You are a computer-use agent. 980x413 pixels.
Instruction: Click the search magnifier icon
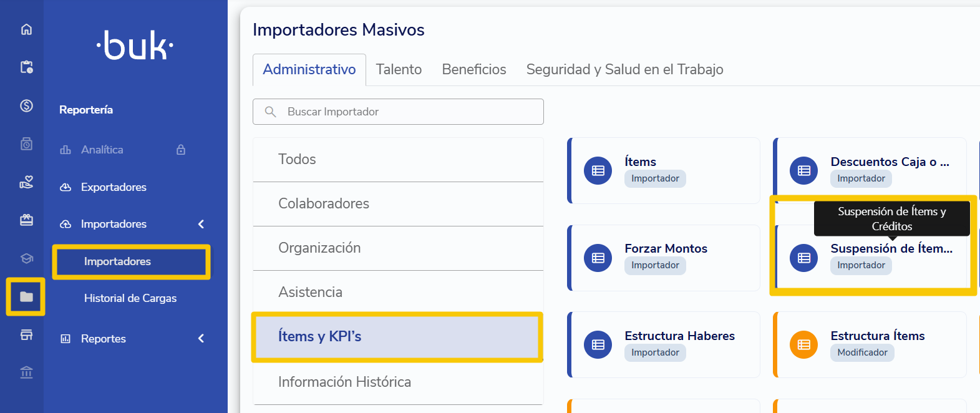(x=271, y=112)
